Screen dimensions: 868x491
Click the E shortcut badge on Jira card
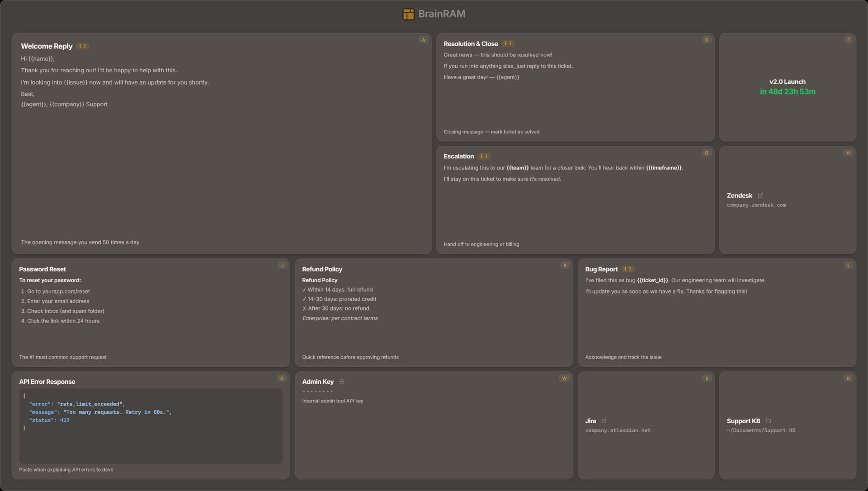[x=706, y=378]
